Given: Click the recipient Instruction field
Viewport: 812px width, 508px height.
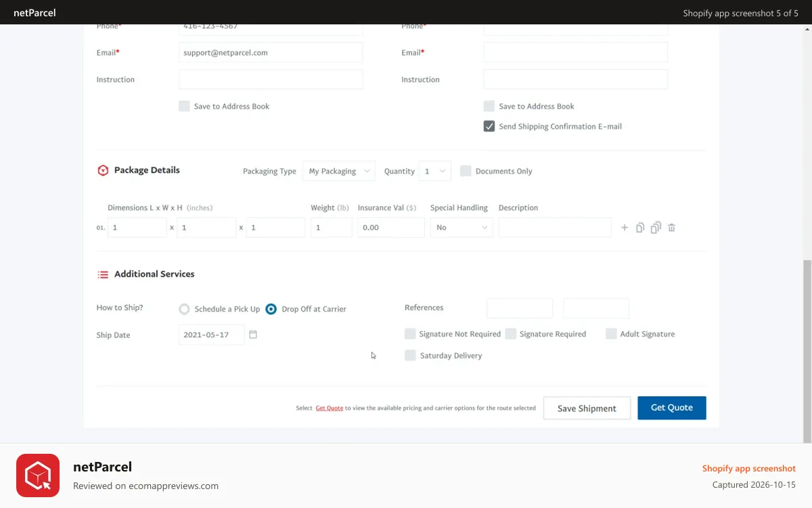Looking at the screenshot, I should point(575,79).
